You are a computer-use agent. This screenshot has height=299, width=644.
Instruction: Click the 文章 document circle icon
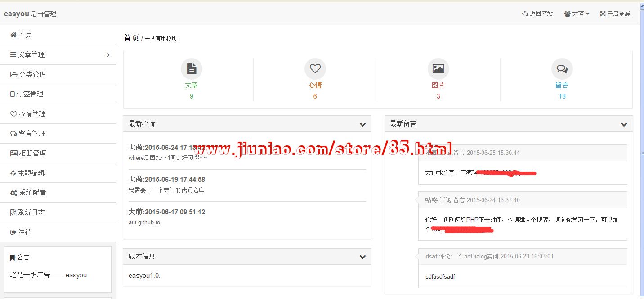pos(192,69)
